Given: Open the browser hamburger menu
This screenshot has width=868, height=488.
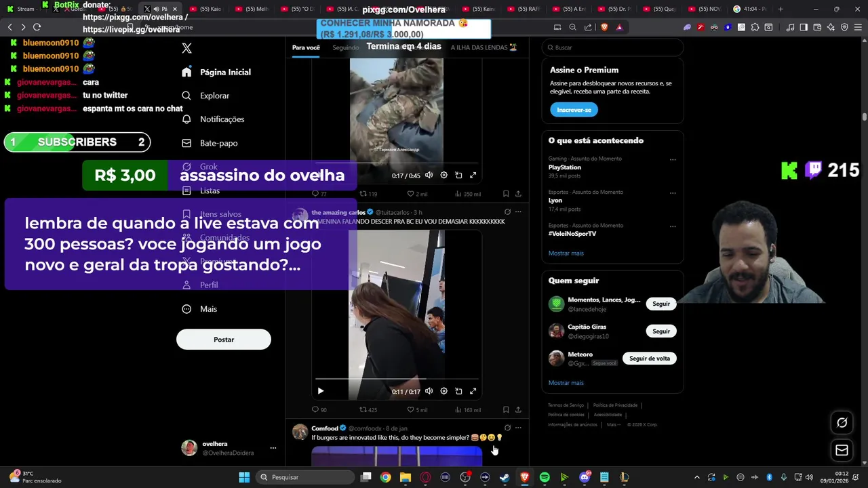Looking at the screenshot, I should coord(858,27).
